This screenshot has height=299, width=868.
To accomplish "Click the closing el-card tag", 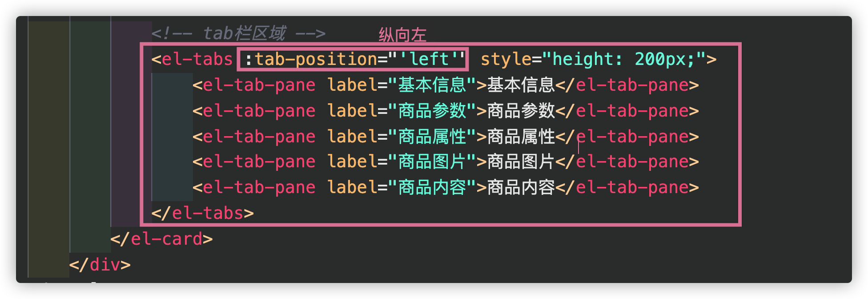I will click(161, 239).
